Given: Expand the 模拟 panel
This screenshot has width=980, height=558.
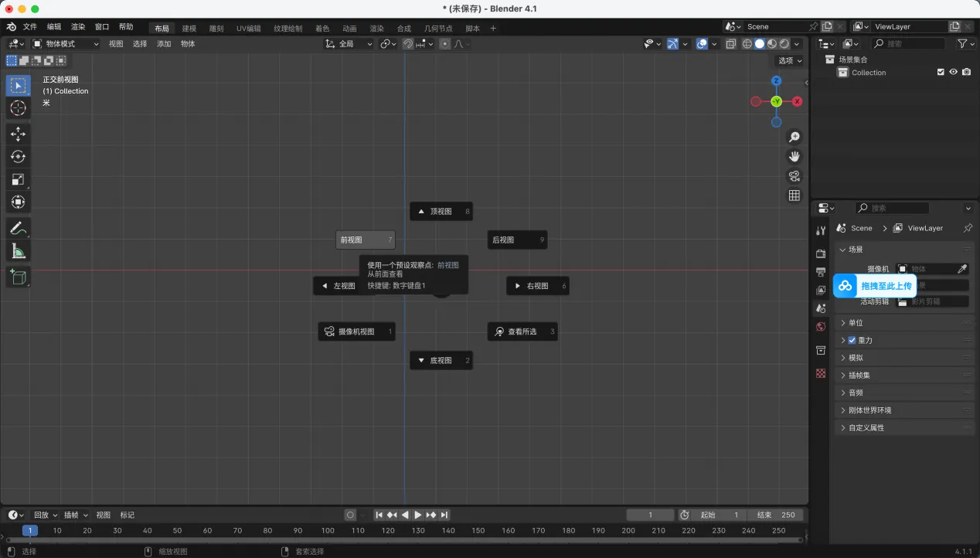Looking at the screenshot, I should [x=904, y=358].
